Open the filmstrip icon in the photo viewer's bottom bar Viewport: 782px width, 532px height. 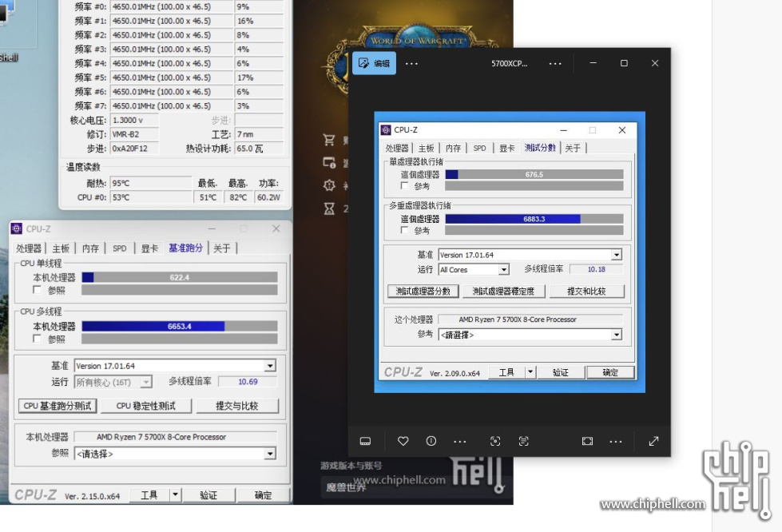[365, 441]
